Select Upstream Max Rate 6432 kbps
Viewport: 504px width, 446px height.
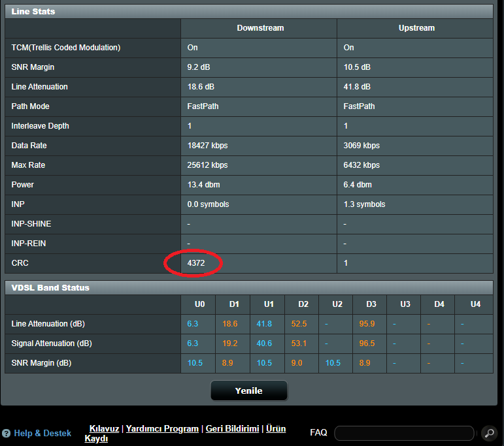tap(361, 165)
